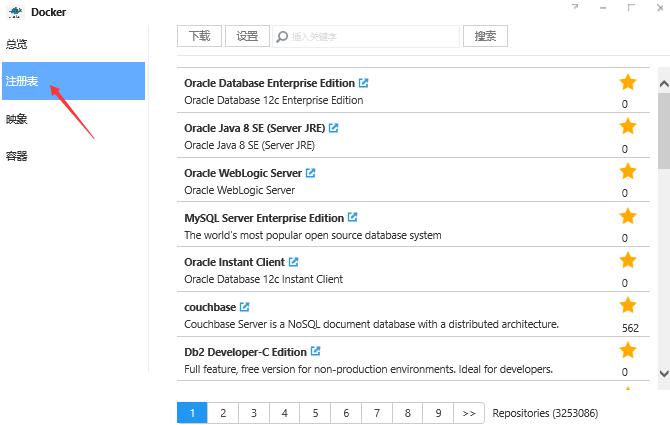670x425 pixels.
Task: Click star of Oracle Java 8 SE row
Action: [x=628, y=126]
